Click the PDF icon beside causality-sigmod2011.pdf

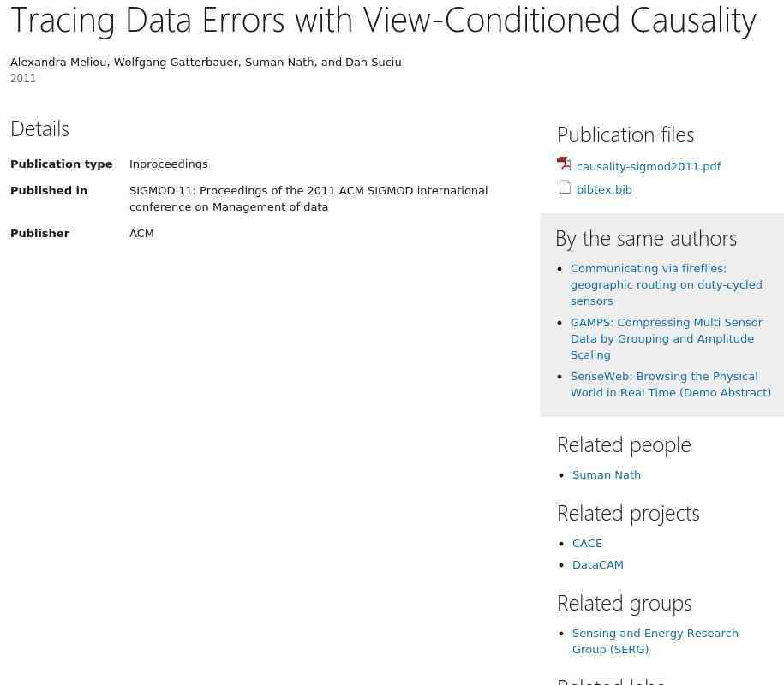pyautogui.click(x=564, y=164)
